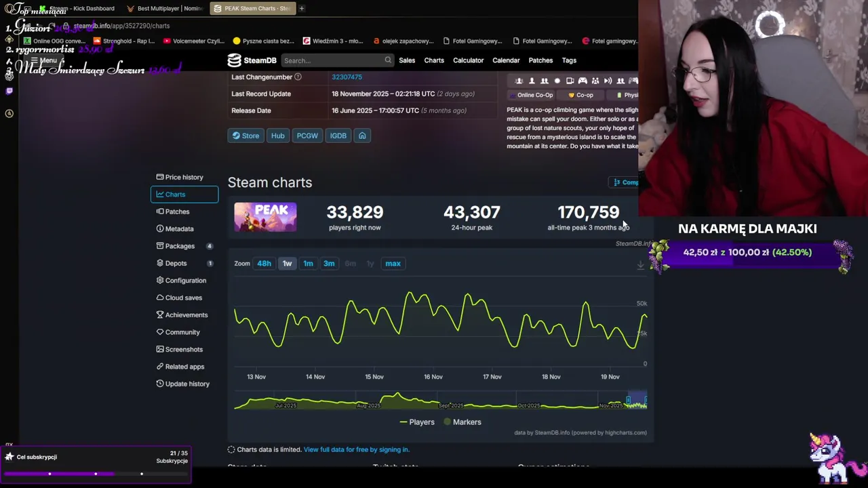The width and height of the screenshot is (868, 488).
Task: Focus the SteamDB search field
Action: pyautogui.click(x=337, y=60)
